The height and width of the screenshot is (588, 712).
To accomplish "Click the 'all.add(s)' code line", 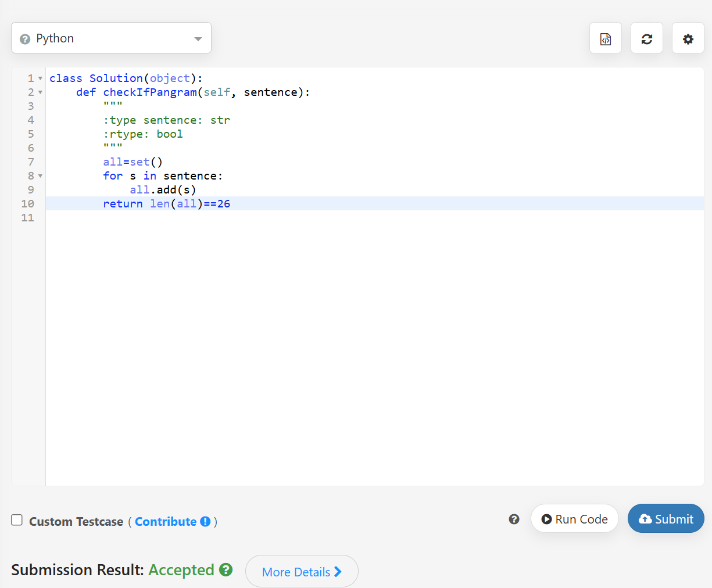I will (x=163, y=190).
